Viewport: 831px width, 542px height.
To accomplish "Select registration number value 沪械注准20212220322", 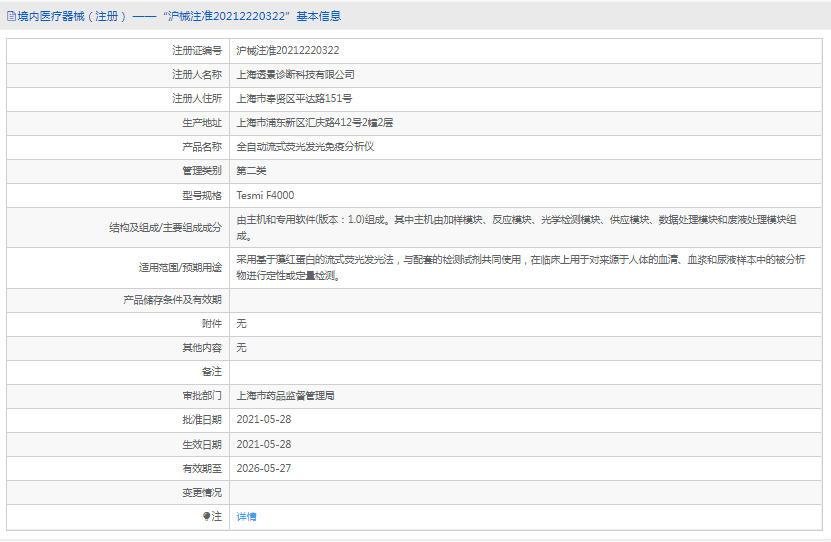I will 288,50.
